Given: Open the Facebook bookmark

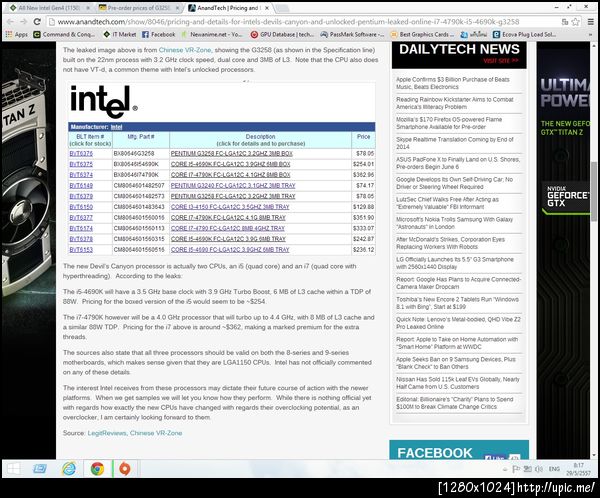Looking at the screenshot, I should (158, 34).
